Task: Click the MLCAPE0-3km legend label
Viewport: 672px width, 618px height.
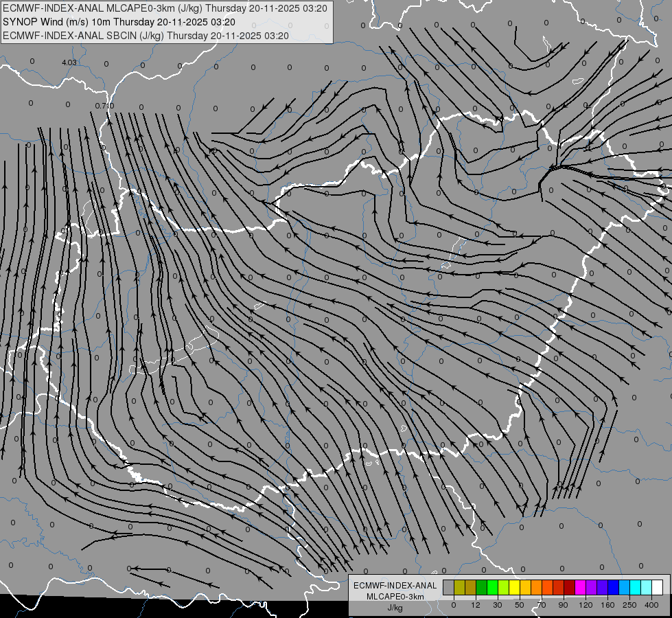Action: point(395,597)
